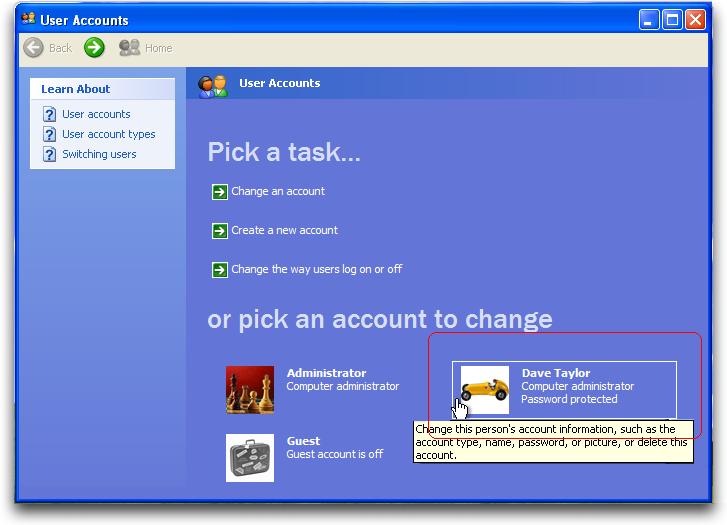Open the Switching users help topic
Viewport: 727px width, 525px height.
(x=99, y=155)
